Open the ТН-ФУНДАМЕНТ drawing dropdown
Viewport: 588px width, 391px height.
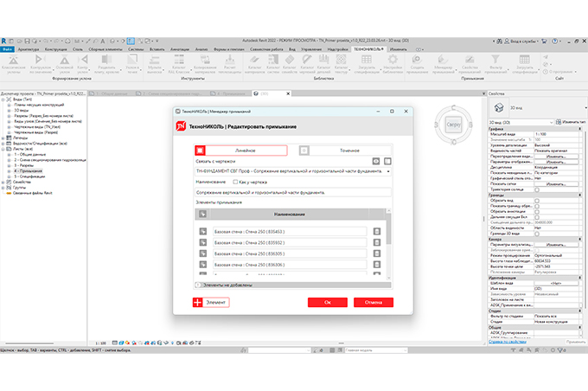click(388, 171)
